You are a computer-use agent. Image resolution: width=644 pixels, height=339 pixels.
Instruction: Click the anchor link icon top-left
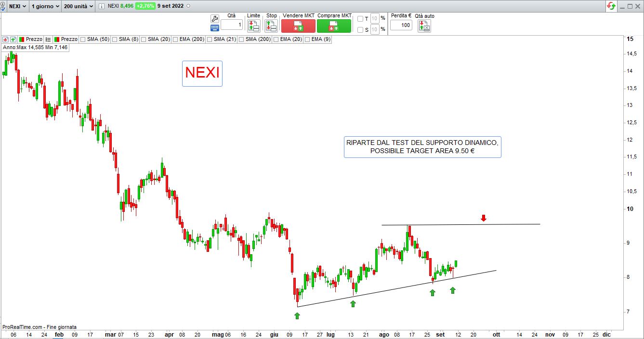[4, 6]
